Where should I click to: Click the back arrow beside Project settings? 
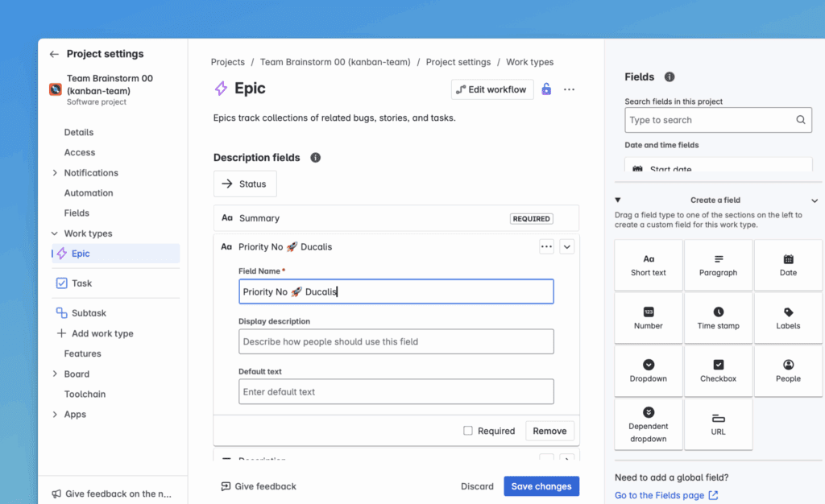[x=54, y=54]
